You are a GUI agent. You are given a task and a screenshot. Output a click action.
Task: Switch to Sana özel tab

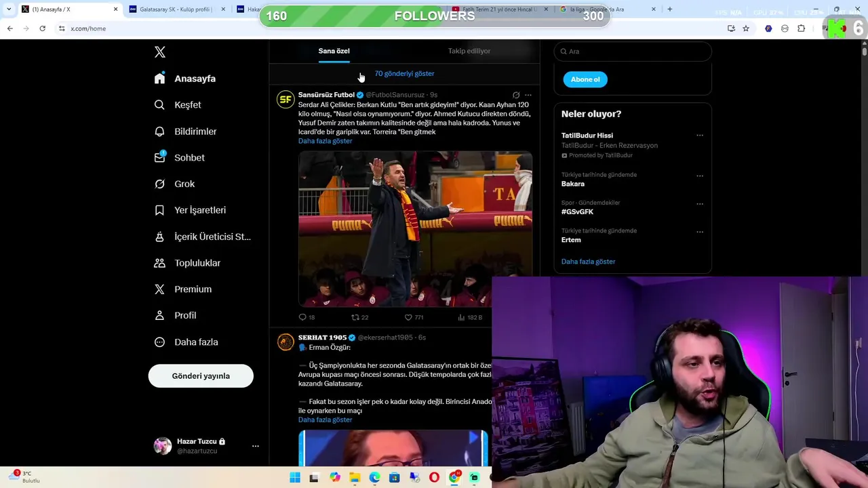pos(334,51)
